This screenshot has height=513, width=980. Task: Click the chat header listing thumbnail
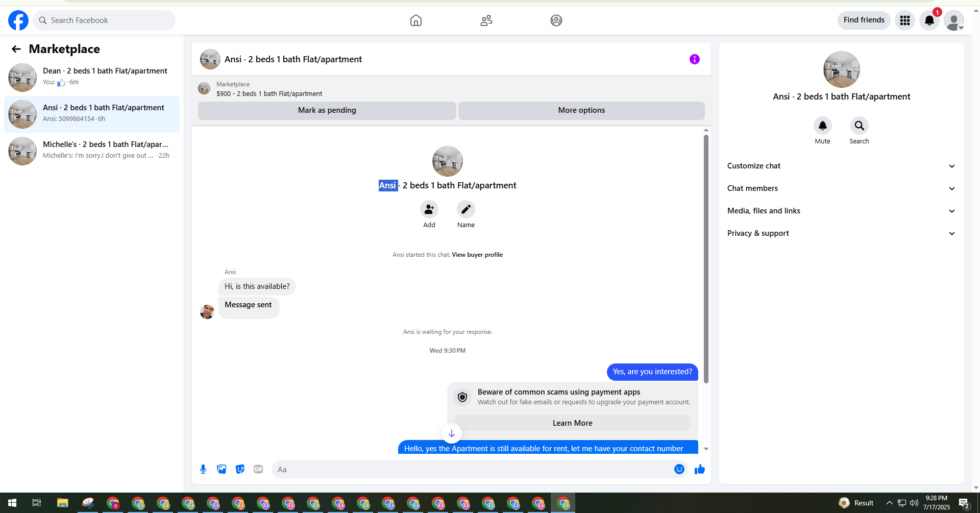coord(210,59)
